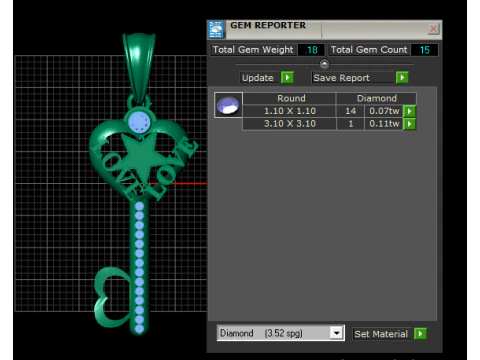Close the Gem Reporter window
Screen dimensions: 480x360
433,29
